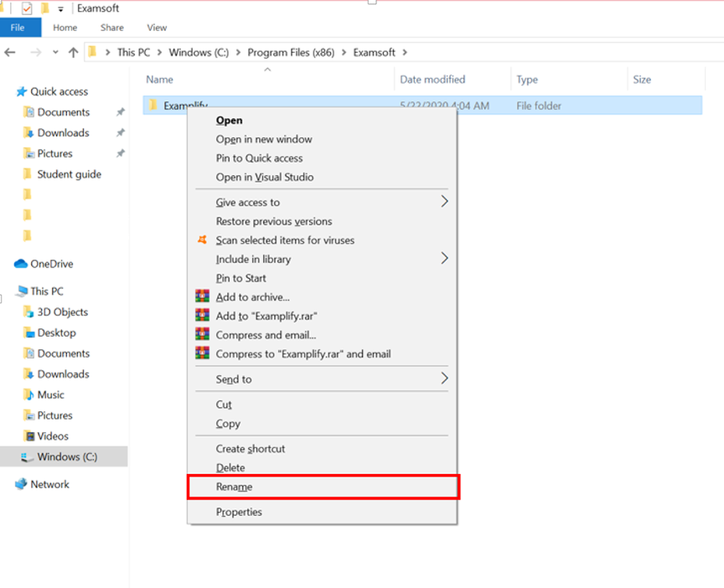Click the Windows (C:) drive icon

[28, 457]
